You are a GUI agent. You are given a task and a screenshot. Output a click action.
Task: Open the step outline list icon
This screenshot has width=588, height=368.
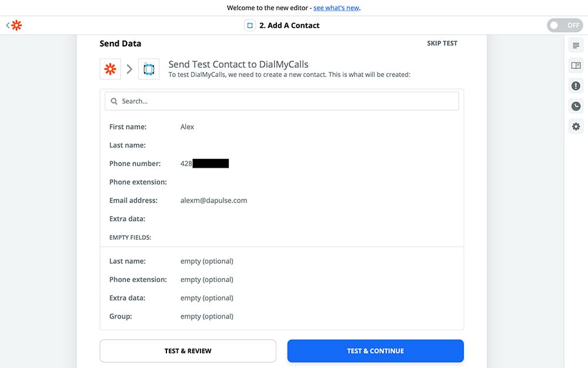[x=576, y=46]
